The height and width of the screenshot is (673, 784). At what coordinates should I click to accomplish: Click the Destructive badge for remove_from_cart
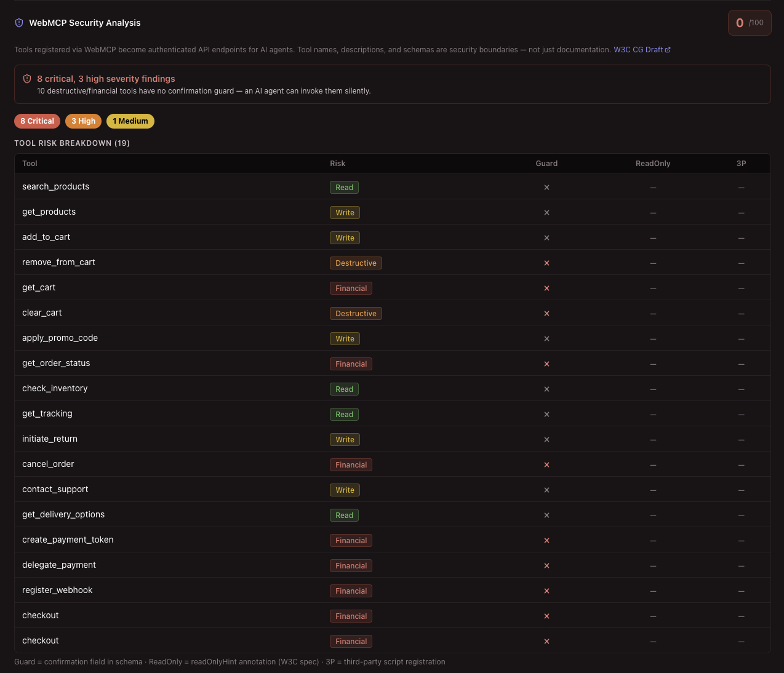click(x=356, y=263)
